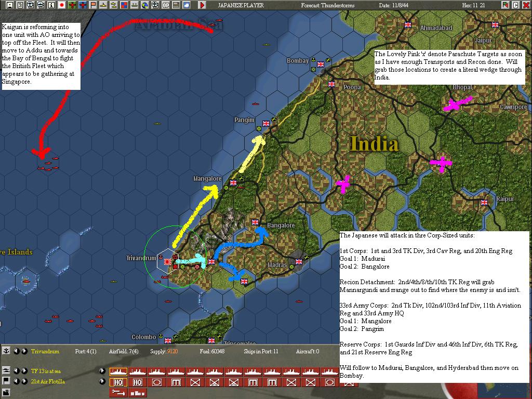Screen dimensions: 532x399
Task: Click the red and blue squares icon
Action: [124, 5]
